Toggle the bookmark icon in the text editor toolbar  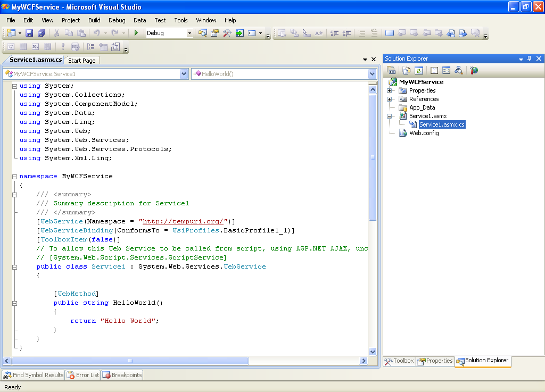[389, 33]
